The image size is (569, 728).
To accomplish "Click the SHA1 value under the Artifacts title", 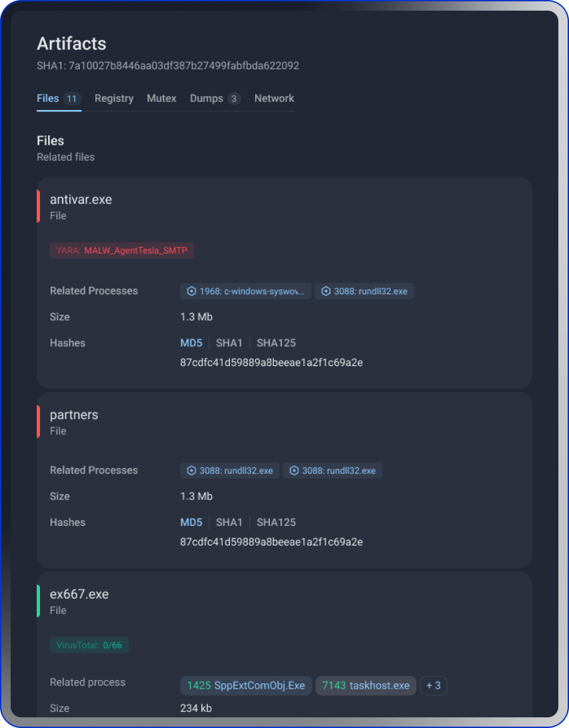I will coord(168,65).
